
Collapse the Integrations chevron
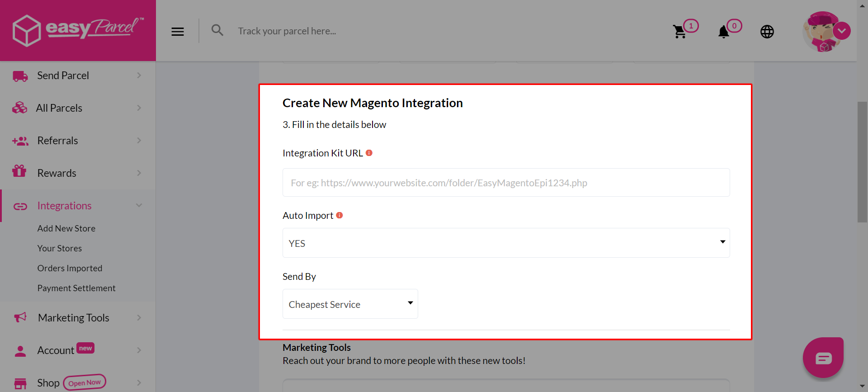tap(139, 205)
